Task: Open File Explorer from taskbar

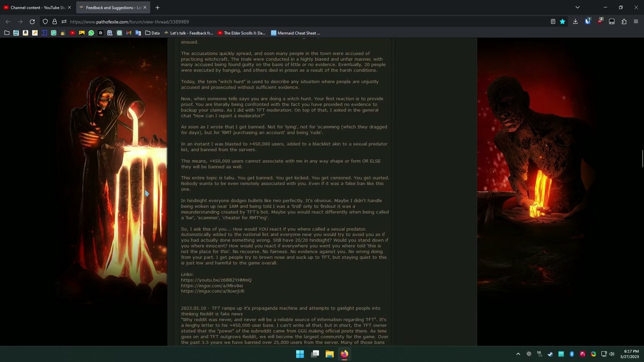Action: [330, 354]
